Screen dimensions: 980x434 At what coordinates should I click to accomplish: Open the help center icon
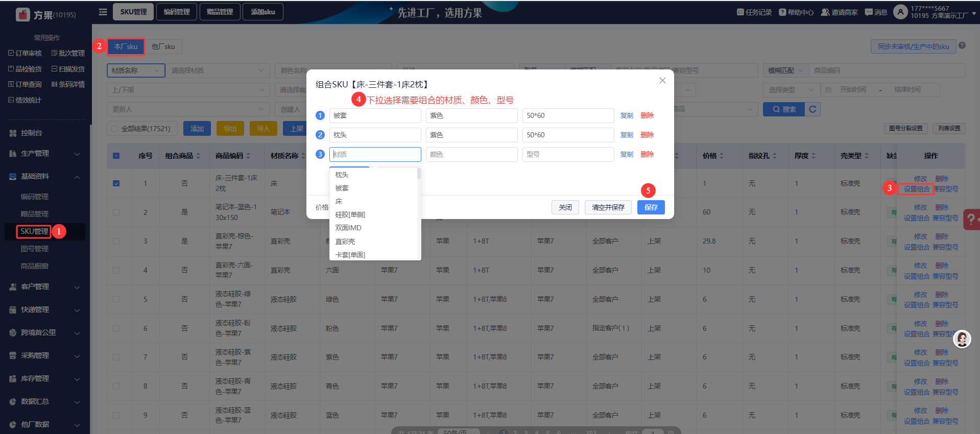click(782, 12)
